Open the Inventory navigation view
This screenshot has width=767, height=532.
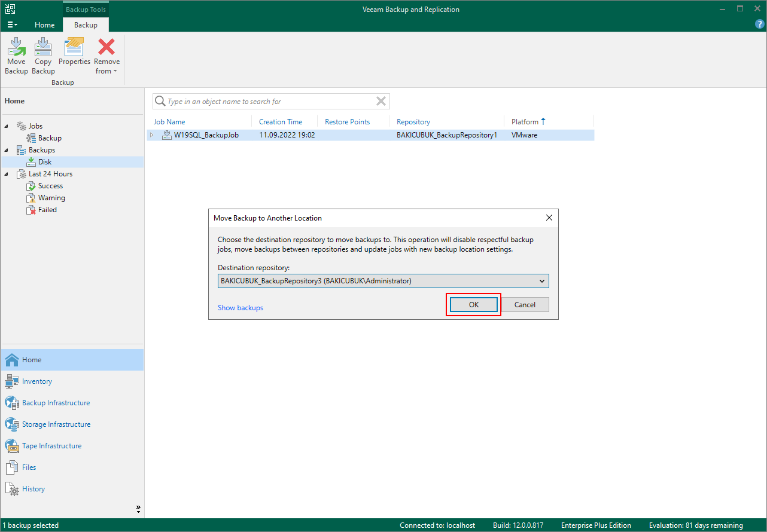[x=72, y=381]
